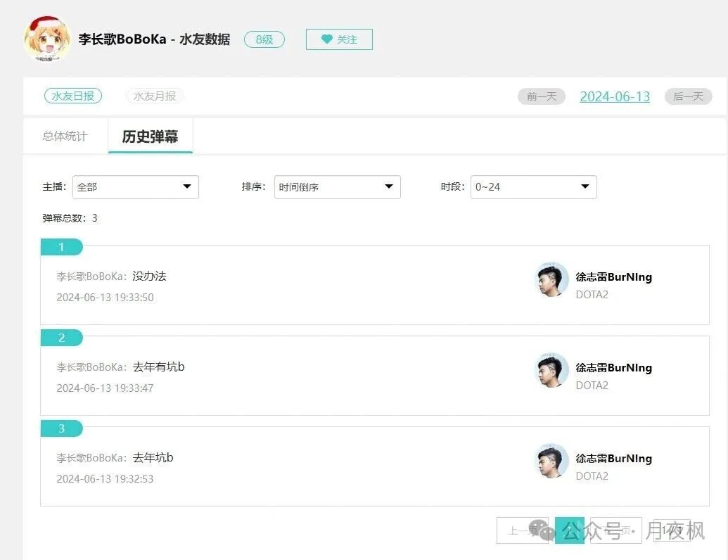728x560 pixels.
Task: Go to the next day with 后一天
Action: click(x=688, y=96)
